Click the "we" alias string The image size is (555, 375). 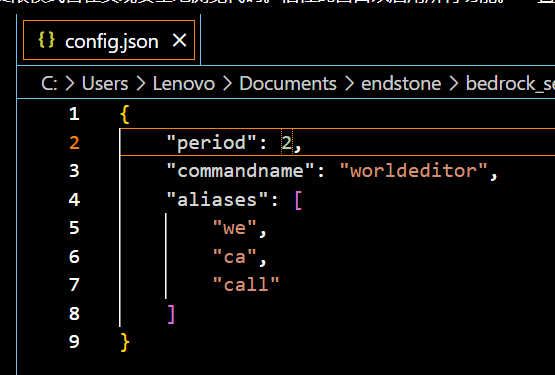click(x=235, y=228)
